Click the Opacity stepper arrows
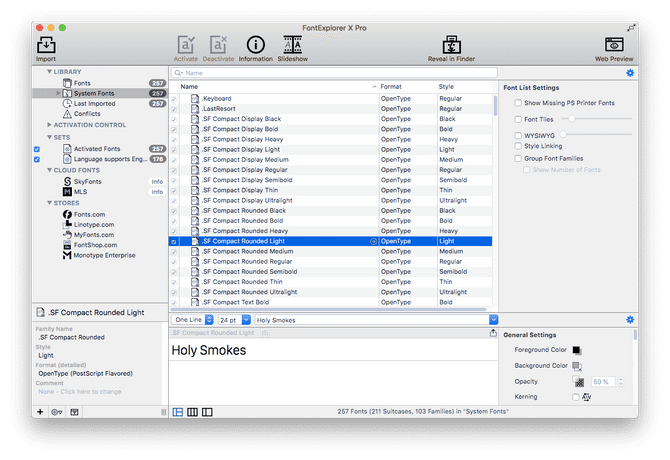 click(621, 382)
